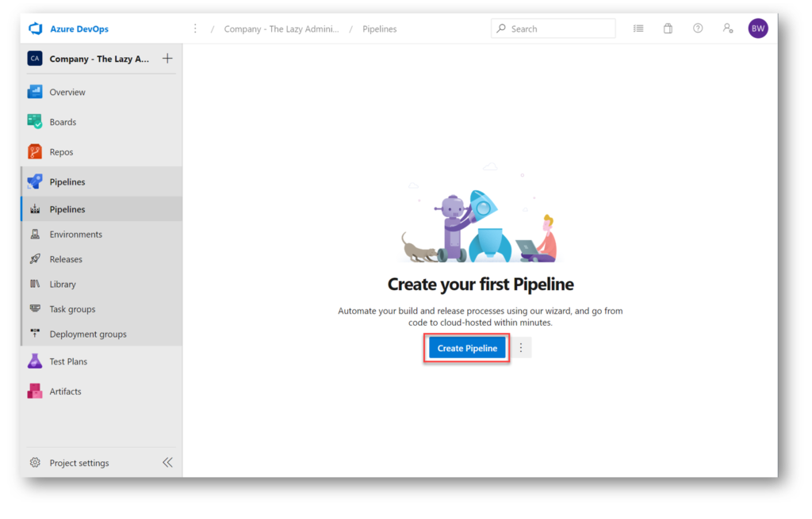
Task: Collapse the sidebar with double chevron
Action: 168,463
